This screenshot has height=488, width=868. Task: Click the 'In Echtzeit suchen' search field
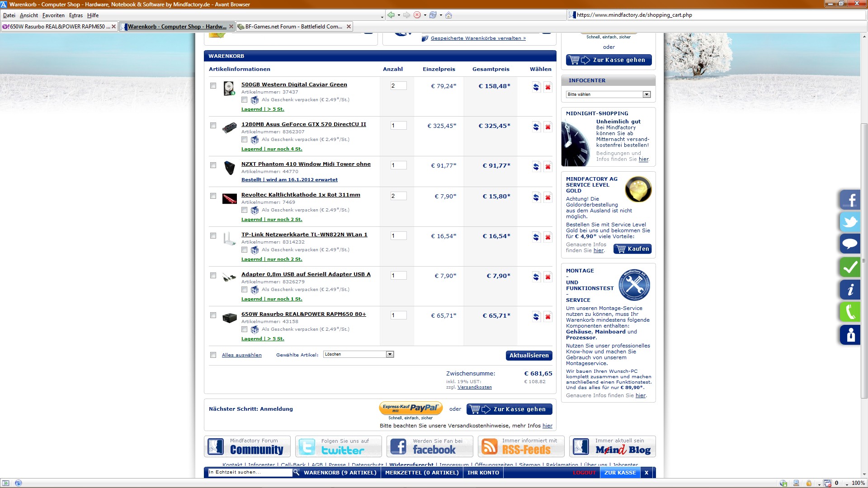250,472
